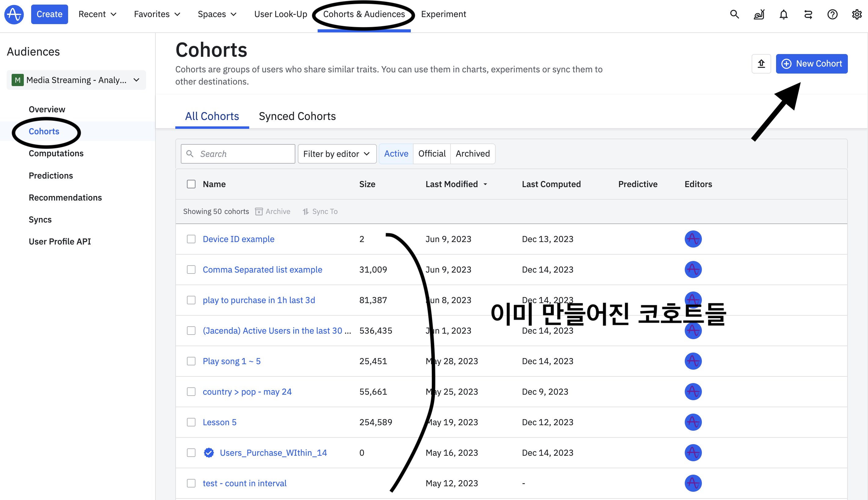
Task: Open the help question mark icon
Action: (x=832, y=14)
